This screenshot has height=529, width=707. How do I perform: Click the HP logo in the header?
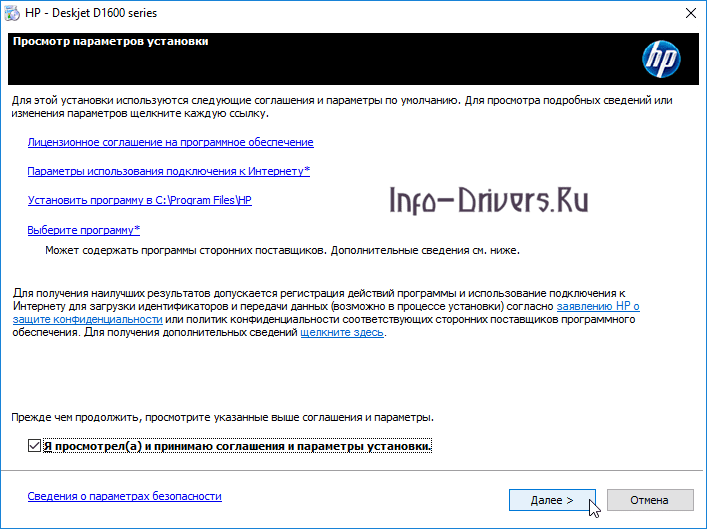[x=661, y=59]
